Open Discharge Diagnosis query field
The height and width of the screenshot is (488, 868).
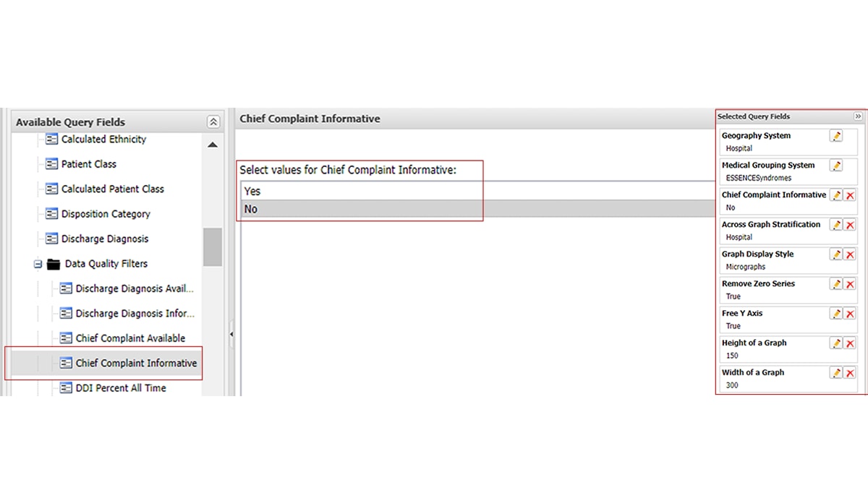105,239
